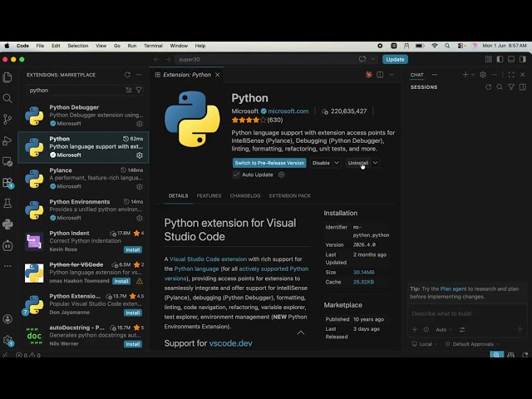Viewport: 532px width, 399px height.
Task: Open the Extensions view icon
Action: tap(7, 183)
